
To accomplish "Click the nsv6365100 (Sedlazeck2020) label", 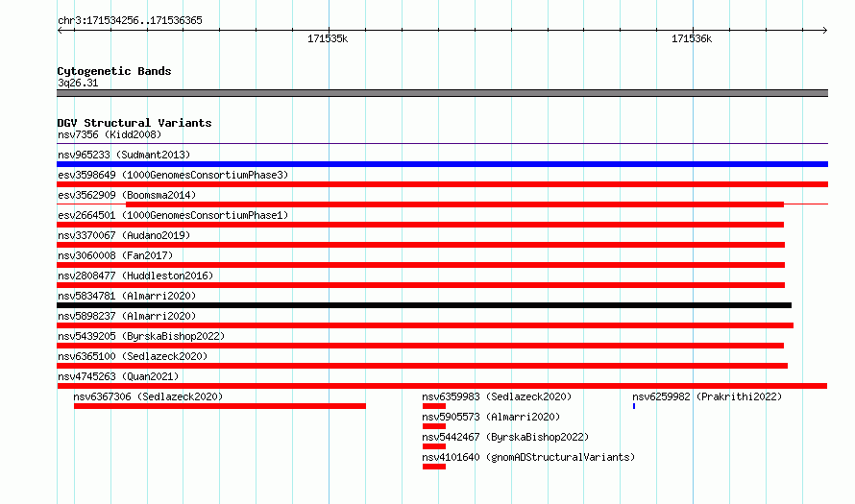I will pos(133,356).
